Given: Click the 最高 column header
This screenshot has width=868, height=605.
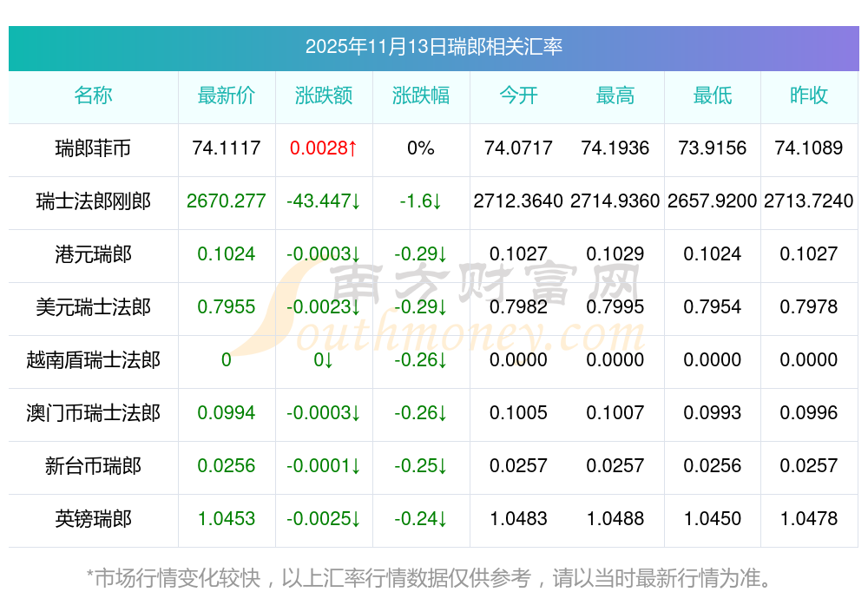Looking at the screenshot, I should tap(615, 95).
